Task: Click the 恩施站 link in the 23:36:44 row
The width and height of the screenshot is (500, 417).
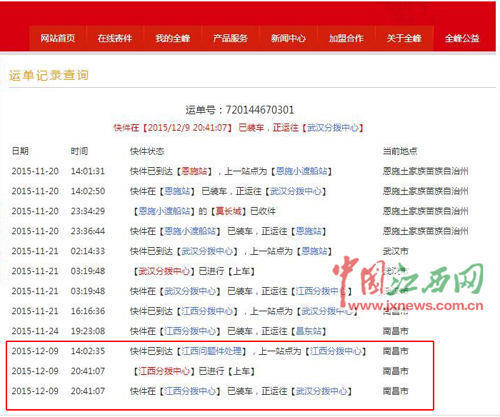Action: click(x=309, y=231)
